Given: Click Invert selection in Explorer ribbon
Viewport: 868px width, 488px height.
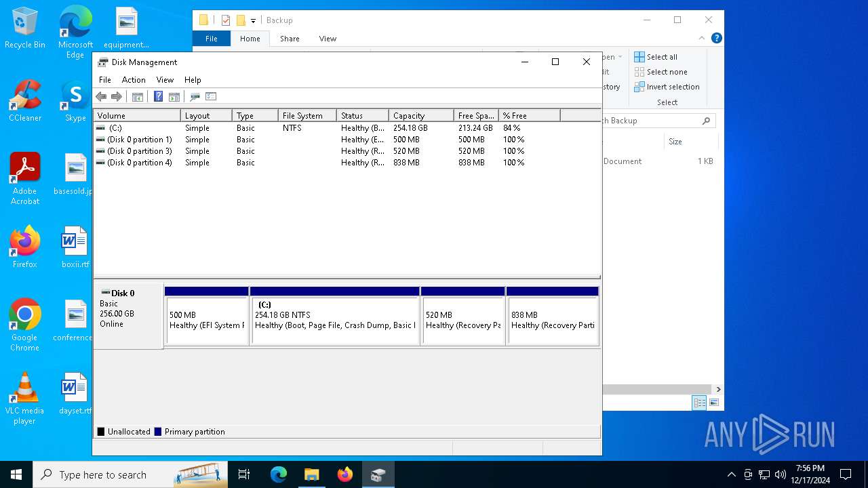Looking at the screenshot, I should (667, 87).
